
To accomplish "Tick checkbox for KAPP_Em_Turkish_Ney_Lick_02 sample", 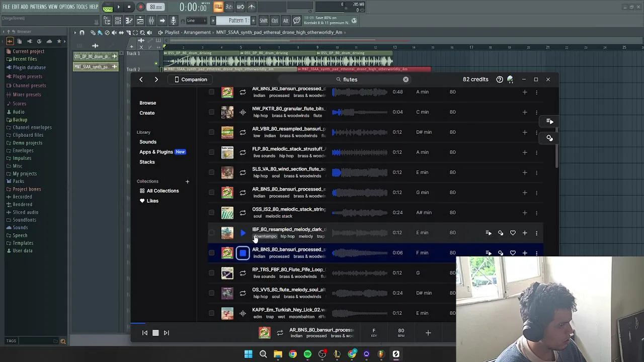I will 211,313.
